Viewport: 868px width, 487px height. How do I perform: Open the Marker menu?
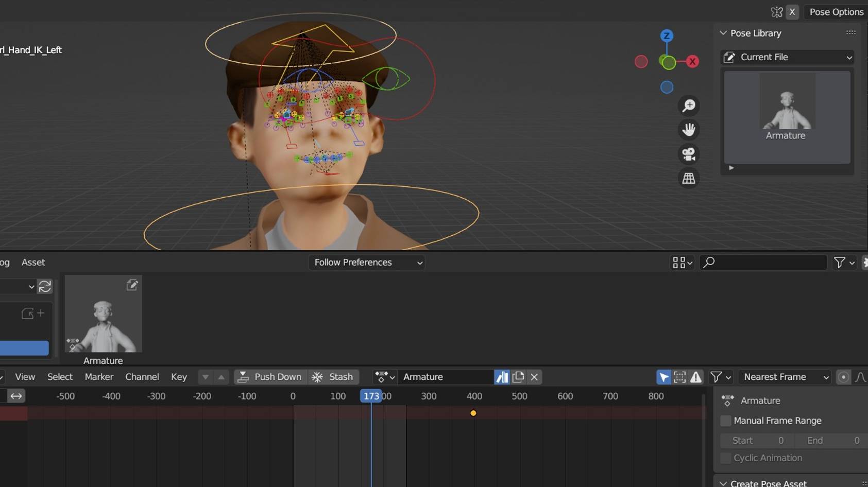coord(99,377)
